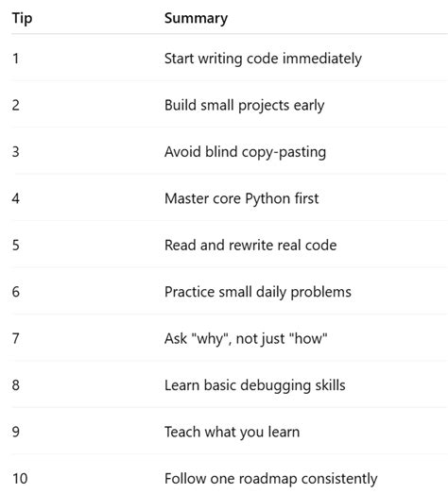Image resolution: width=448 pixels, height=494 pixels.
Task: Select the tip number 3 cell
Action: pyautogui.click(x=16, y=152)
